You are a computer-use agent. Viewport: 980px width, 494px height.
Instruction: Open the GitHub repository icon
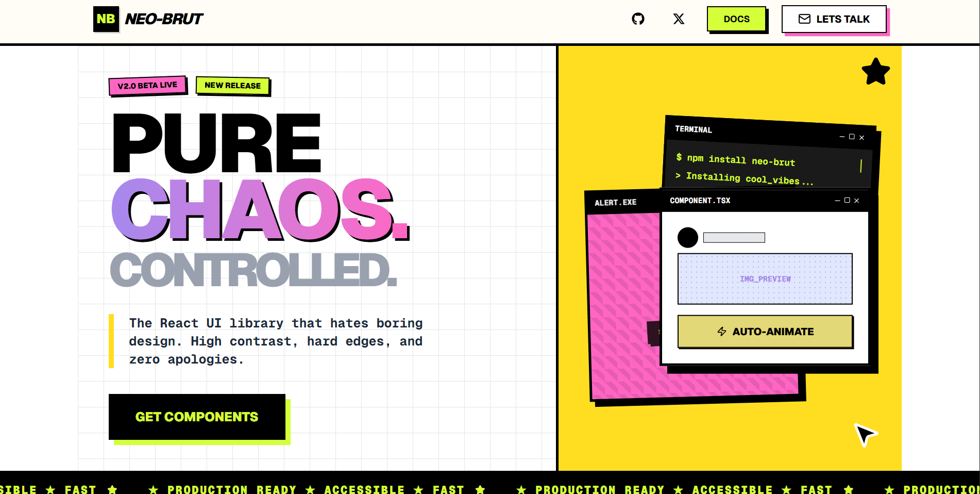tap(638, 19)
